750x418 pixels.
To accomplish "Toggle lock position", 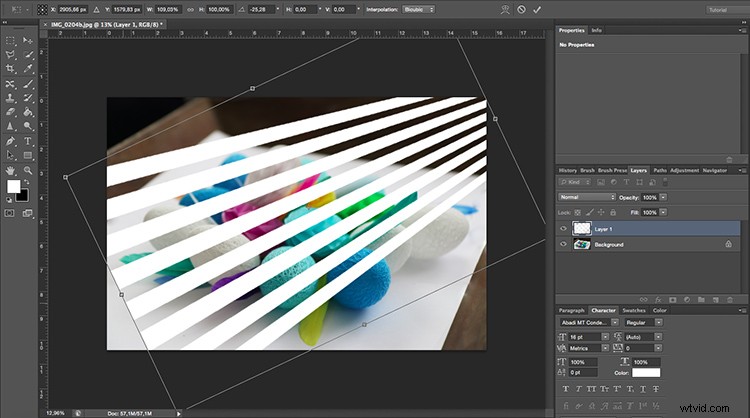I will pos(601,212).
